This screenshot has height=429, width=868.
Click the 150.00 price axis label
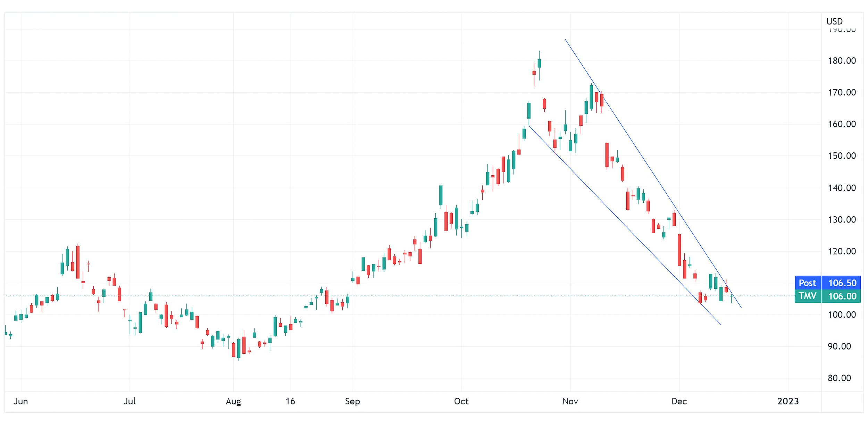coord(842,156)
